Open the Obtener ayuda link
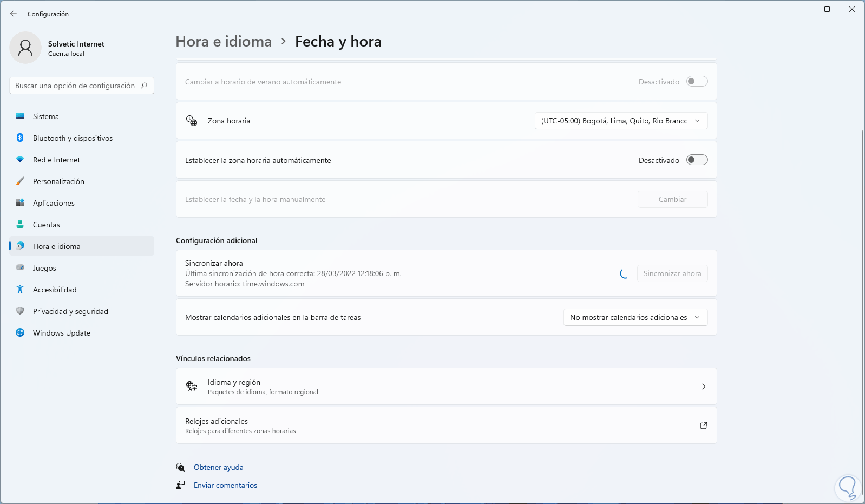865x504 pixels. pyautogui.click(x=219, y=467)
